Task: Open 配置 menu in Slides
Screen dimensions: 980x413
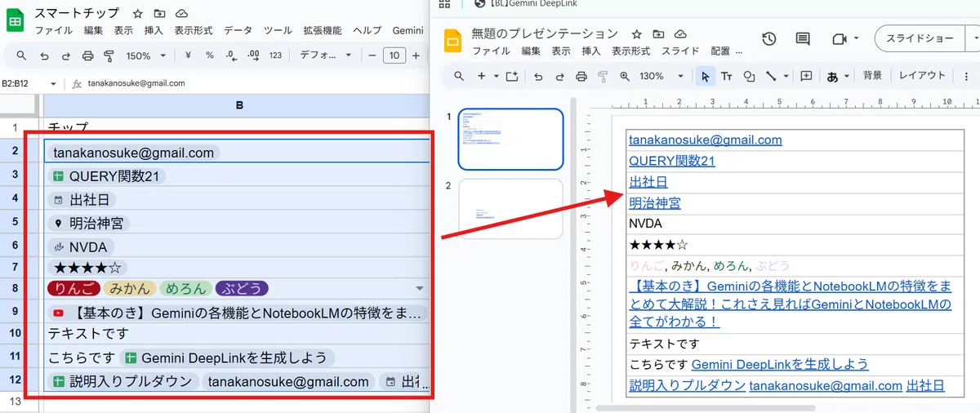Action: 720,51
